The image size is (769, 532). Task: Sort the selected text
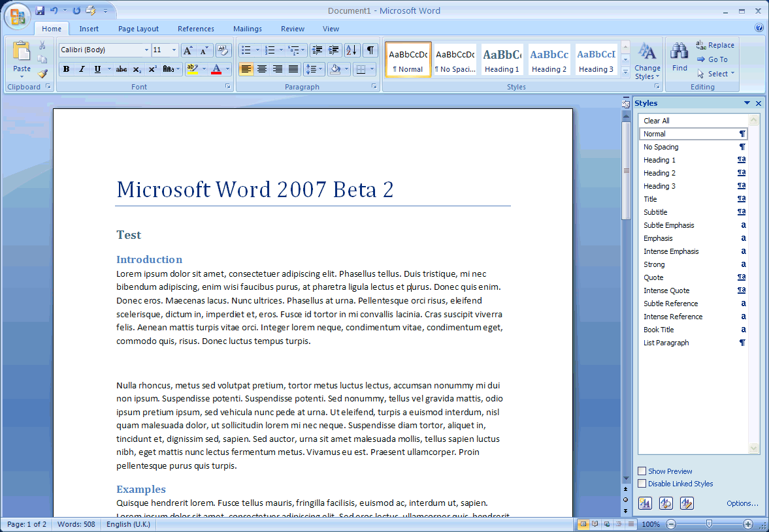click(352, 50)
